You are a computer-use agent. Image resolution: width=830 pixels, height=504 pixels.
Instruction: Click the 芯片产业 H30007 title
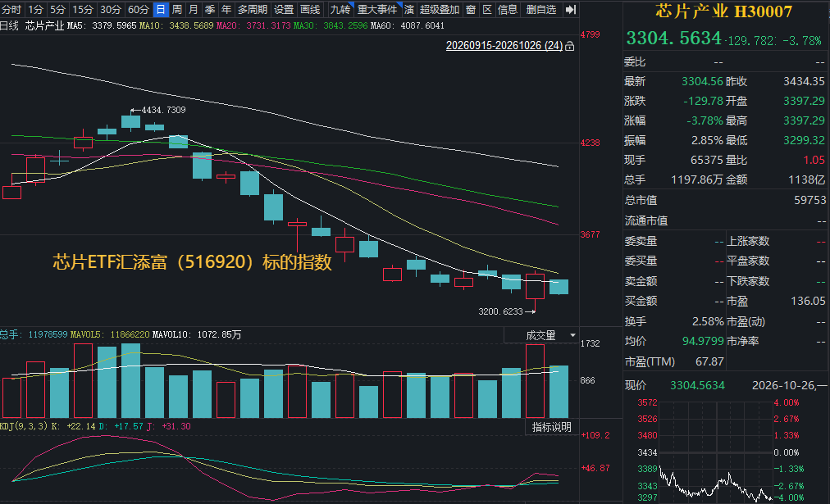[723, 11]
